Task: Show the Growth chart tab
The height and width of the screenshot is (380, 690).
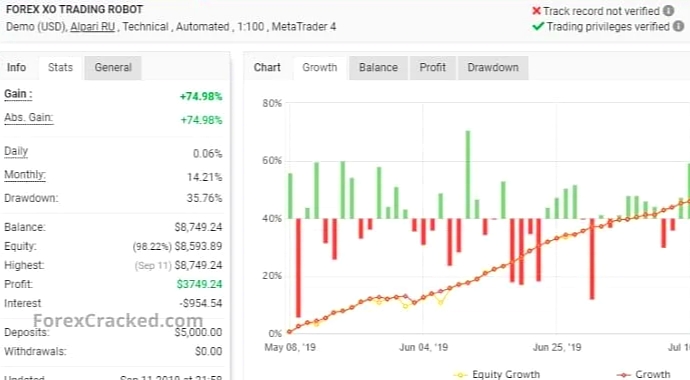Action: coord(319,68)
